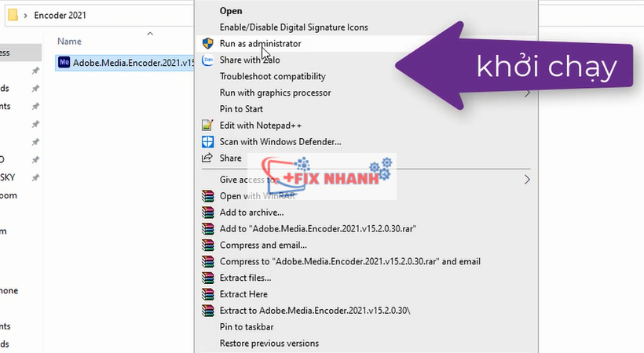This screenshot has height=353, width=644.
Task: Click Encoder 2021 in the address bar
Action: (x=60, y=15)
